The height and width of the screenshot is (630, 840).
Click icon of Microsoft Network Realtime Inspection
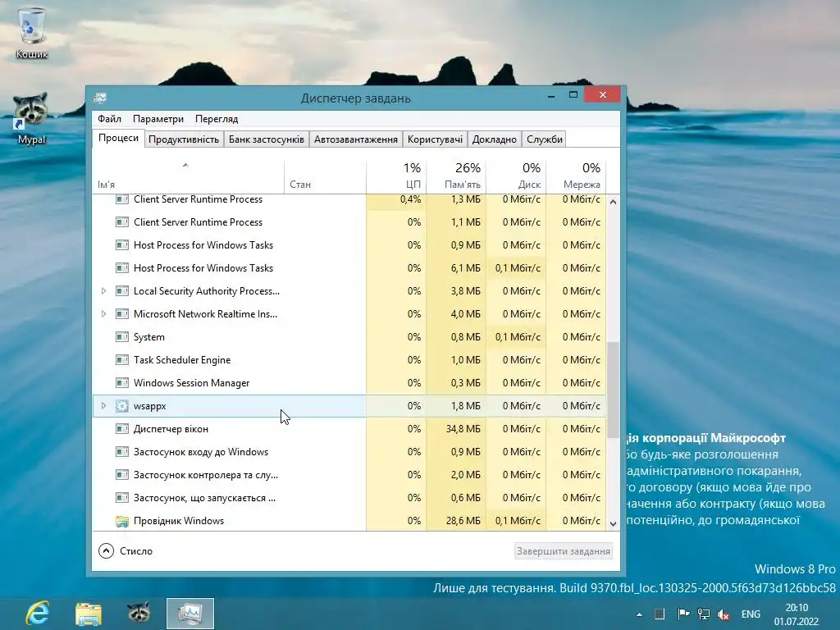(x=122, y=314)
